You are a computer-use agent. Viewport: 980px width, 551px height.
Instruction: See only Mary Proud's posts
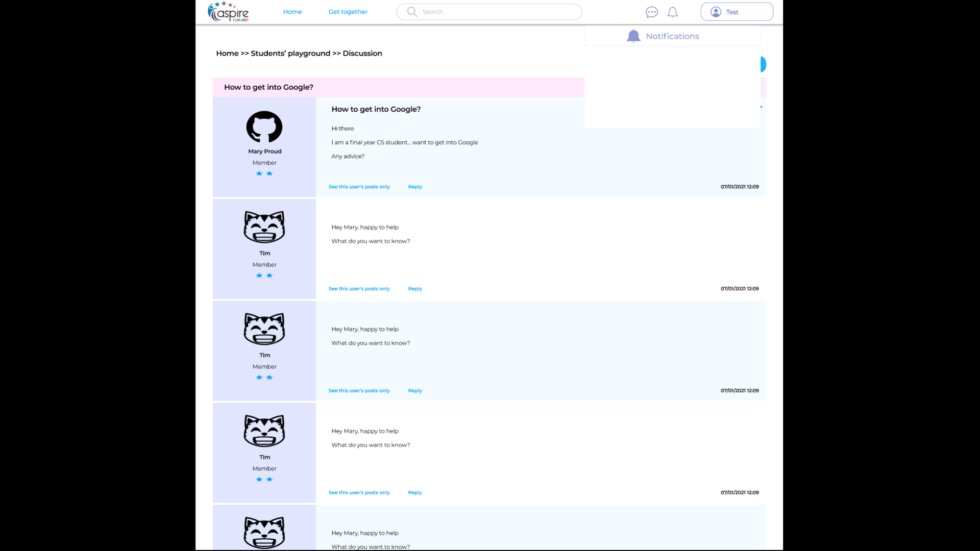[x=359, y=187]
